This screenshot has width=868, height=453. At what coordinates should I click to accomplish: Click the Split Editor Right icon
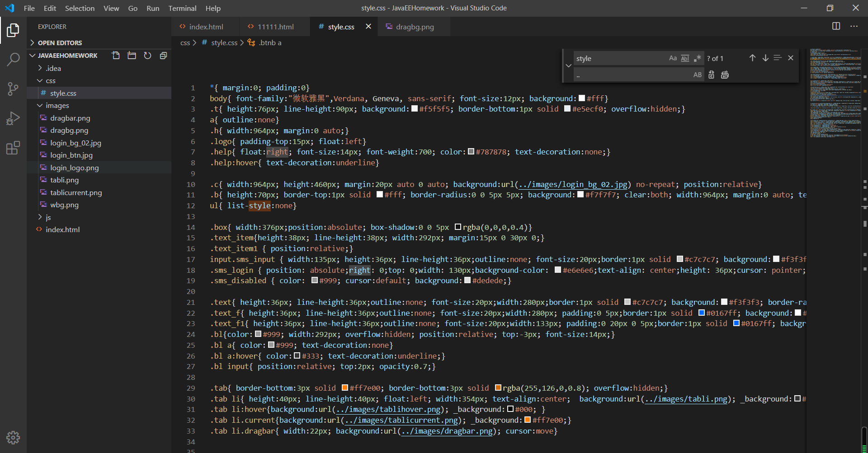(x=836, y=26)
